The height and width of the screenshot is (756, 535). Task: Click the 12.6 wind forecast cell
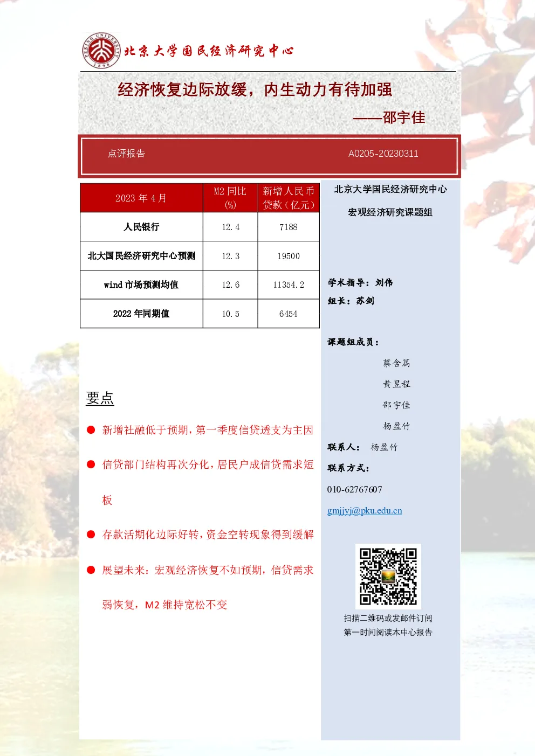pyautogui.click(x=230, y=285)
